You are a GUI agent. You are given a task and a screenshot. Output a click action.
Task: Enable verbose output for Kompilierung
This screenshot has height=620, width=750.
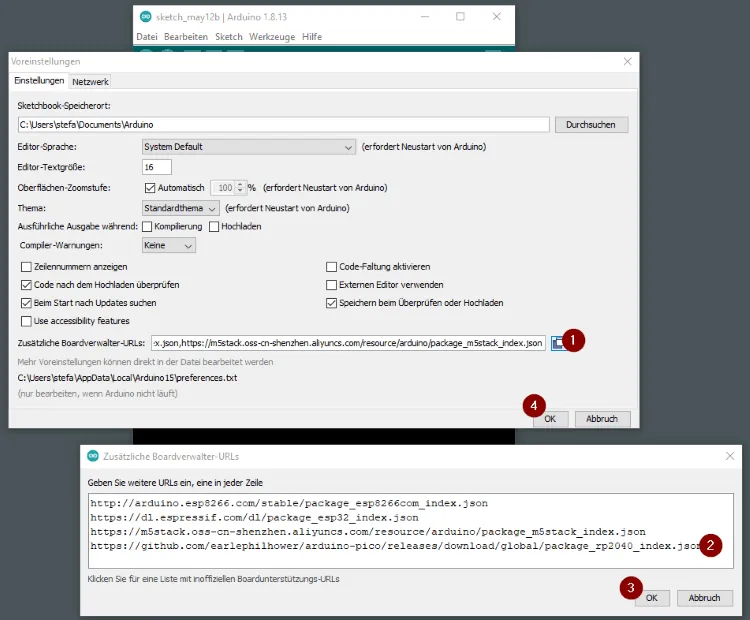pyautogui.click(x=147, y=227)
